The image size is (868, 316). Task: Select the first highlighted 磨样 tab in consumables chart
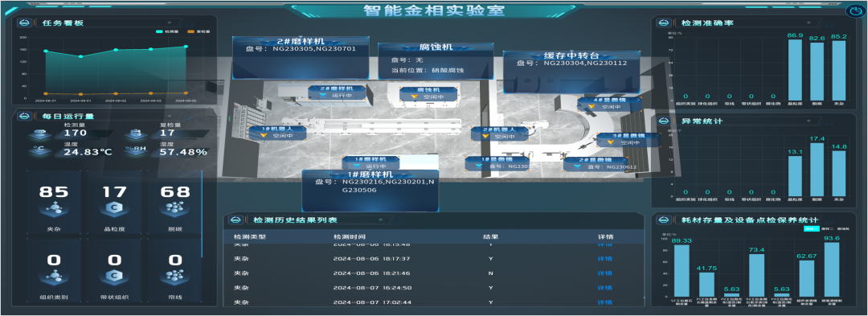tap(811, 228)
